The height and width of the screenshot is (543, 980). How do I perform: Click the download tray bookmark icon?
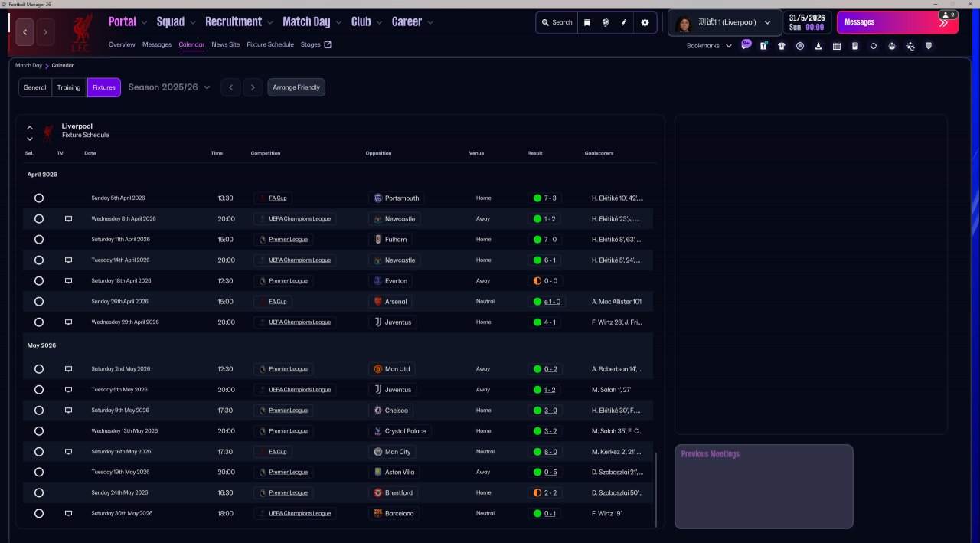tap(818, 46)
